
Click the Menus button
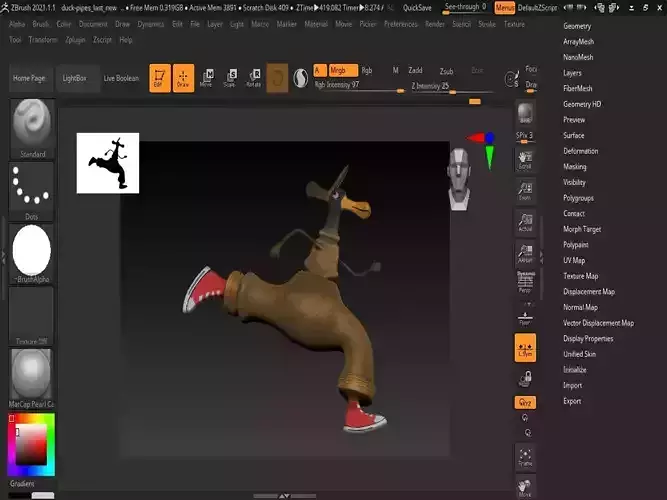pos(505,8)
